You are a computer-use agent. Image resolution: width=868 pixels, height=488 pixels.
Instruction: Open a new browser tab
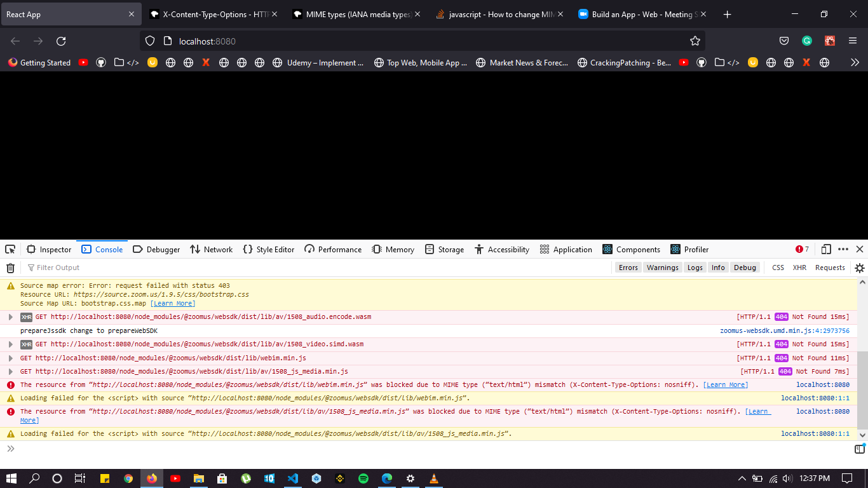728,14
